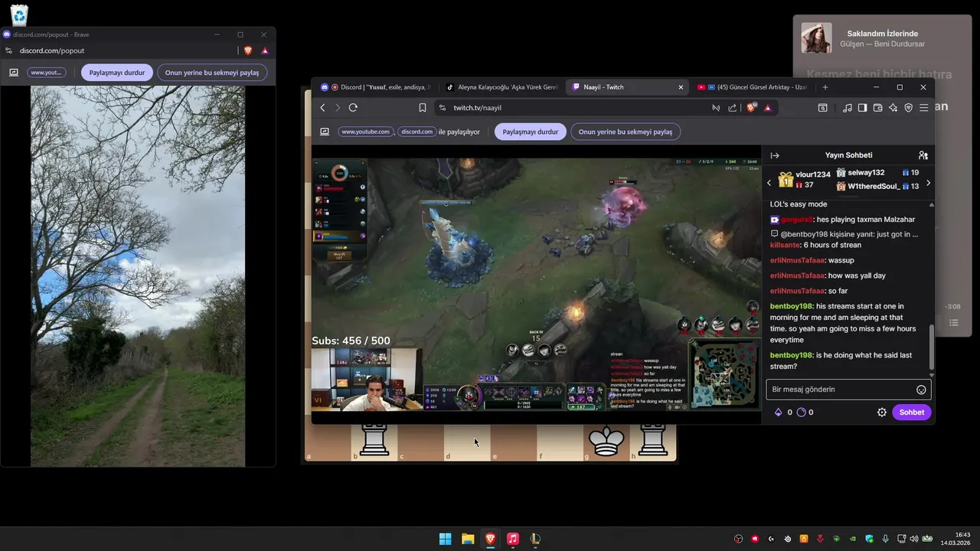This screenshot has height=551, width=980.
Task: Open Brave Shields in Discord popout window
Action: pos(248,51)
